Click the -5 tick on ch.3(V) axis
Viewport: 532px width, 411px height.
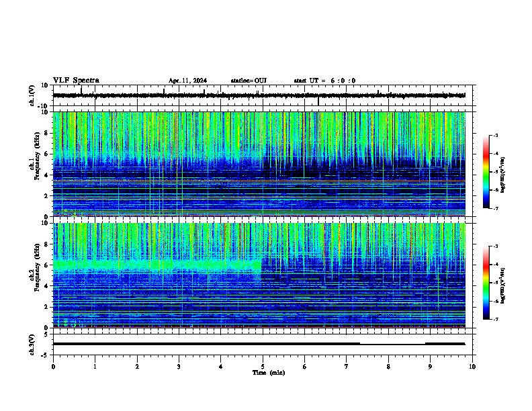click(x=46, y=355)
